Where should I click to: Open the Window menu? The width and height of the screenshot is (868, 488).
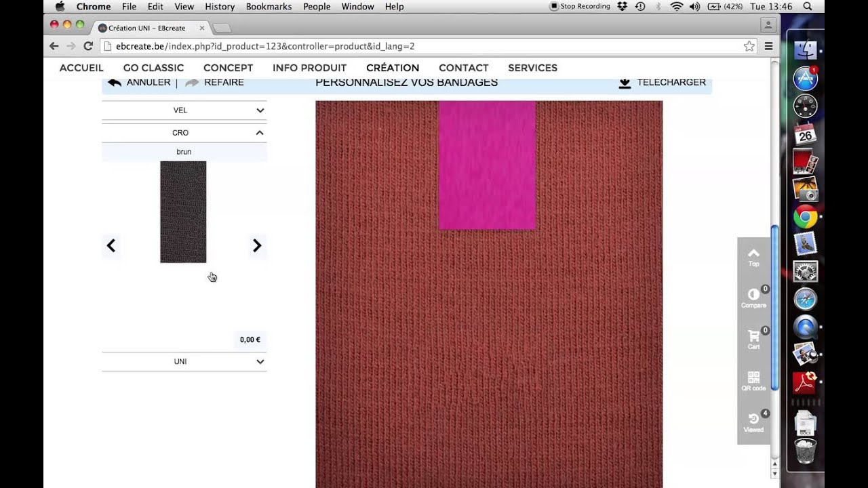click(357, 6)
